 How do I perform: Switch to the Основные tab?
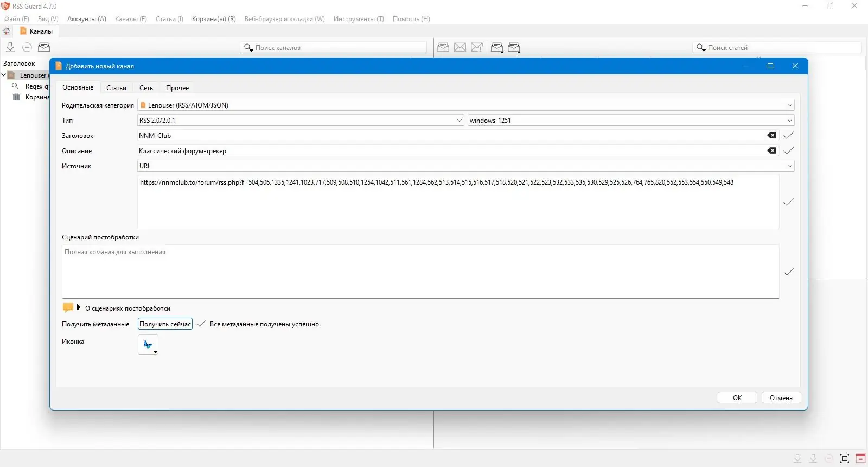tap(78, 87)
